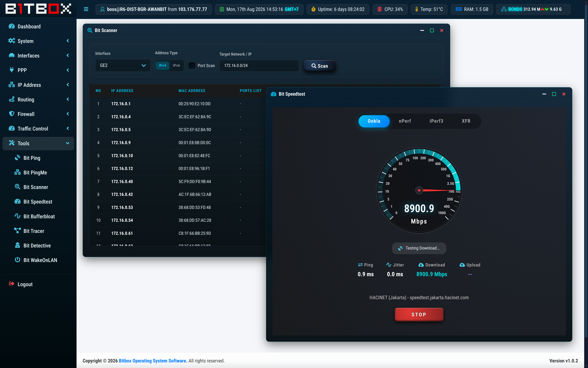Collapse the Tools menu
Screen dimensions: 588x368
point(38,143)
